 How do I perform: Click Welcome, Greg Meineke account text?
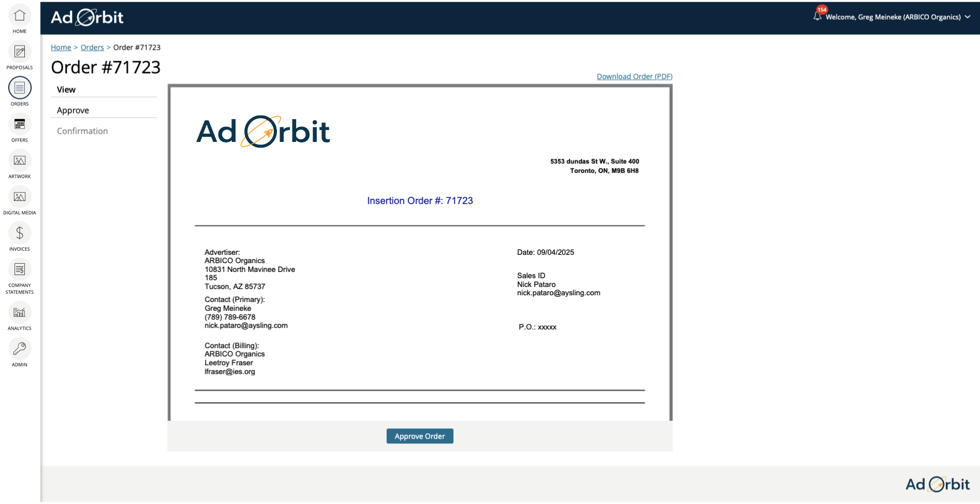tap(893, 17)
